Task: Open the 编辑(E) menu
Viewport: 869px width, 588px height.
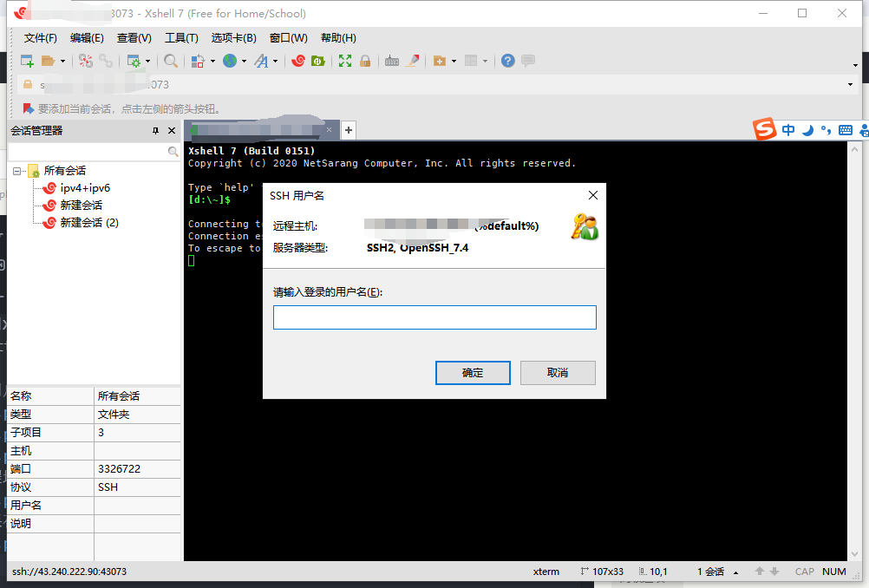Action: (87, 37)
